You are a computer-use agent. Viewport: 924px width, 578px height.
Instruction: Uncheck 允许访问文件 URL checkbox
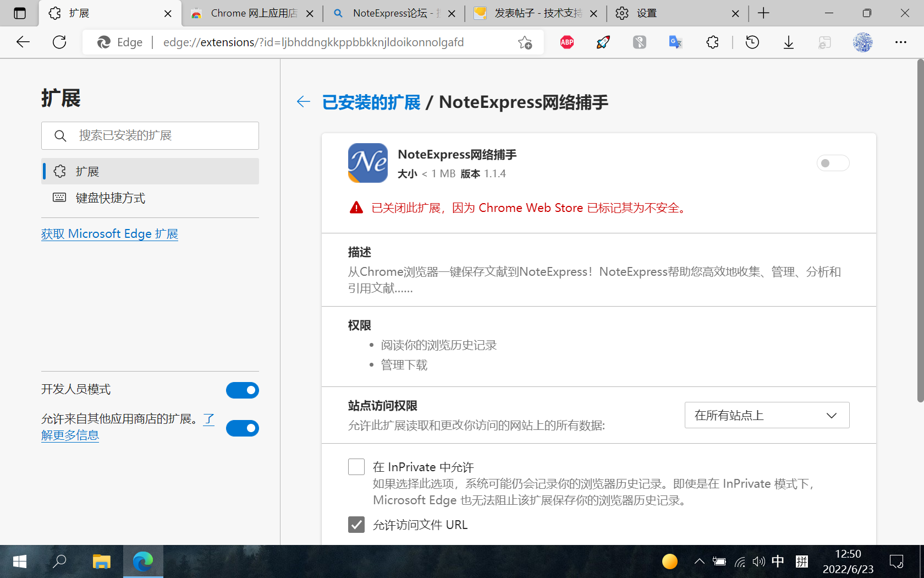point(356,525)
